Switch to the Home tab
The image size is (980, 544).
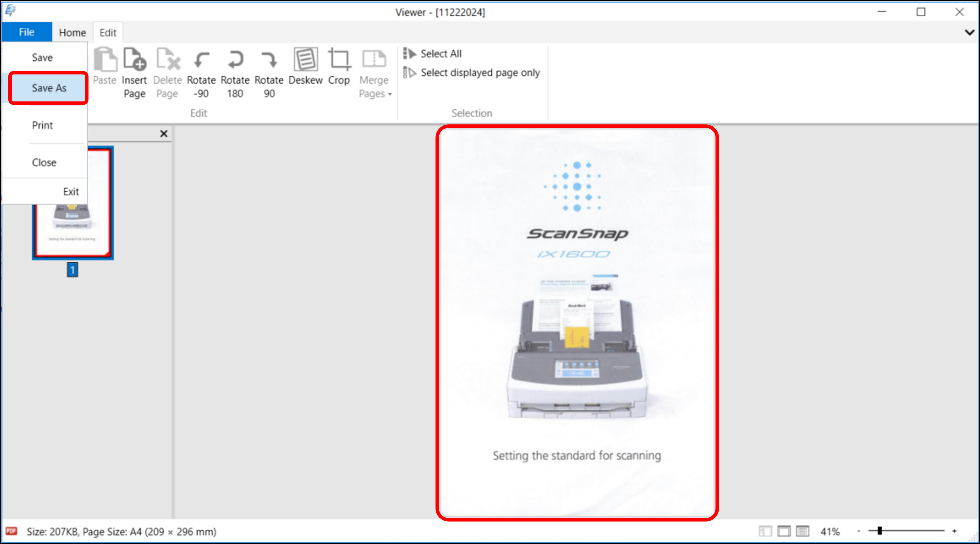tap(72, 32)
